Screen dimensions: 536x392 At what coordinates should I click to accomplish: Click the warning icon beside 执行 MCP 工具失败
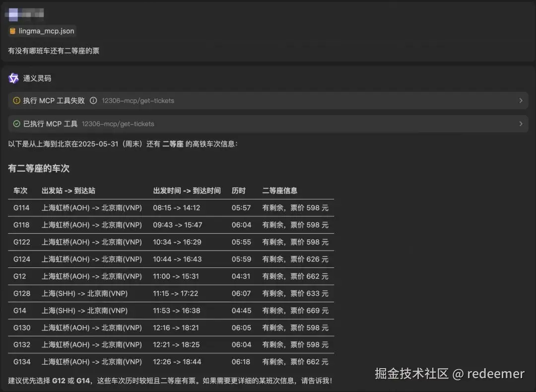[x=16, y=100]
